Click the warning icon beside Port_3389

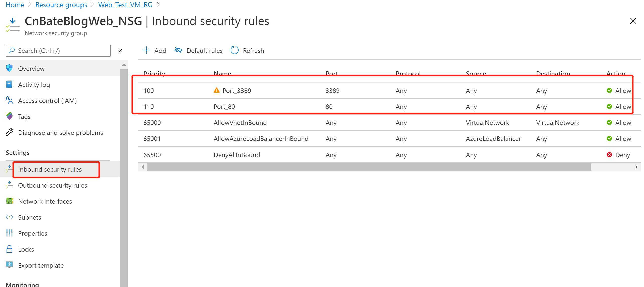pos(216,90)
